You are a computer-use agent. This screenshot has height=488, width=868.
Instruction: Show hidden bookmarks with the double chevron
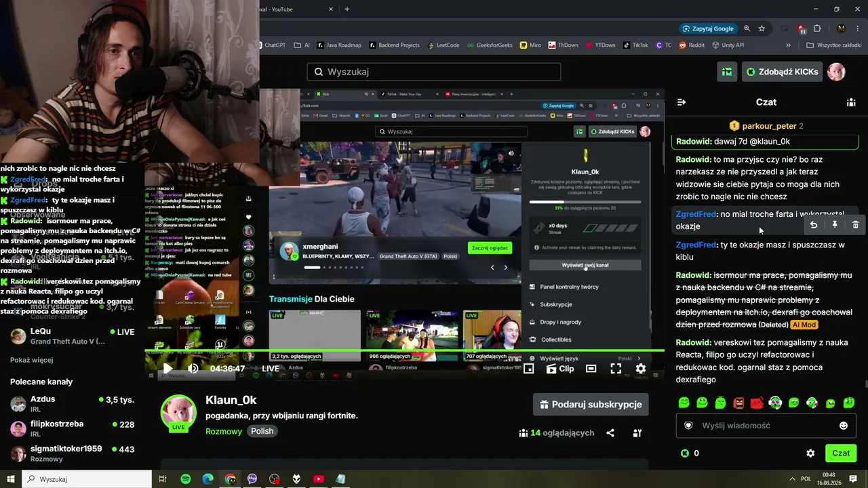point(788,45)
